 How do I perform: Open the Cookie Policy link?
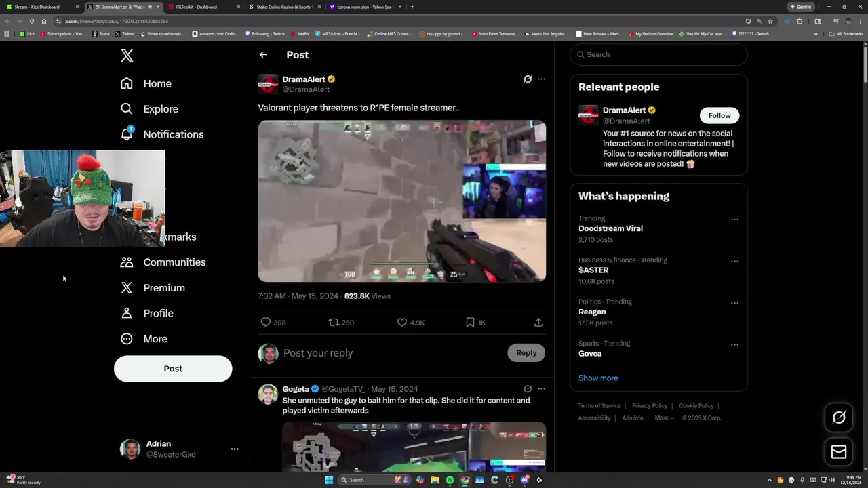696,406
